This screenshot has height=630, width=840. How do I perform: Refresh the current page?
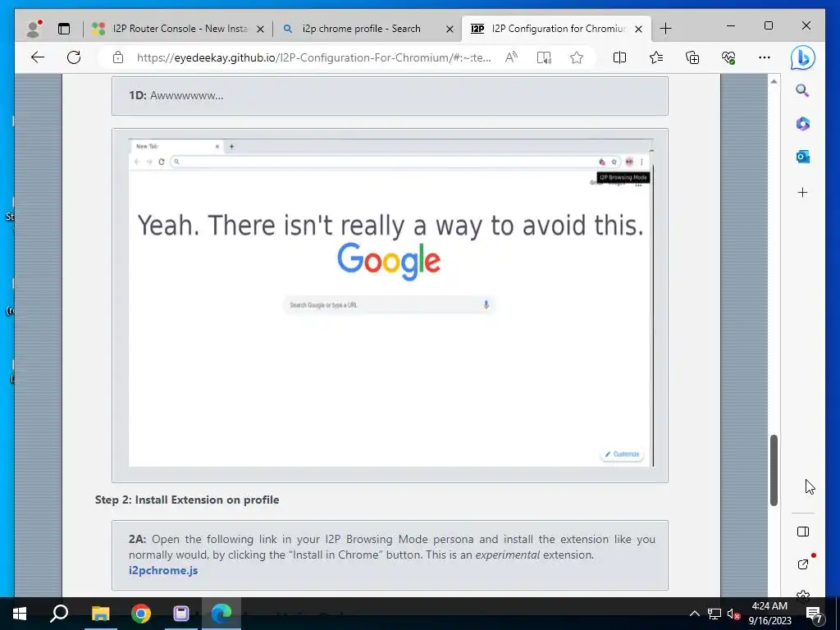point(74,57)
